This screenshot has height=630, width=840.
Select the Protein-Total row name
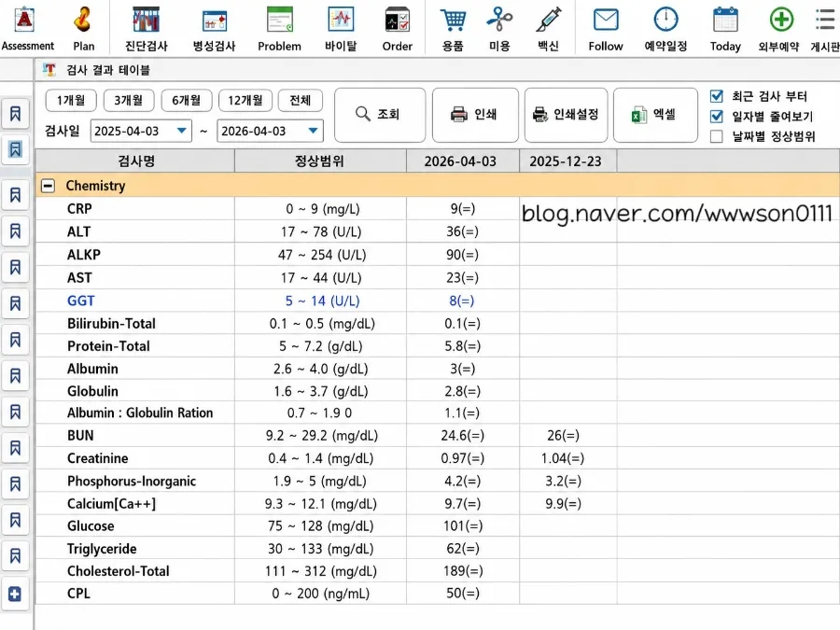(108, 346)
